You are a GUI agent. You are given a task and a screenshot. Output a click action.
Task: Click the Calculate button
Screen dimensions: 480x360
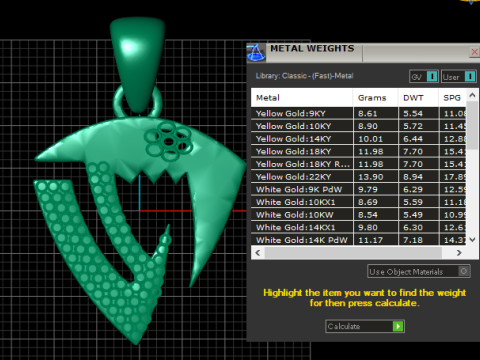pos(365,326)
